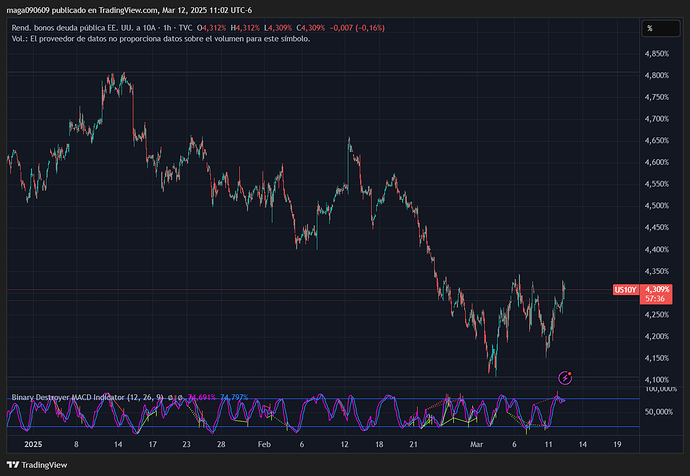Viewport: 690px width, 476px height.
Task: Click the TradingView logo at bottom left
Action: pos(37,465)
